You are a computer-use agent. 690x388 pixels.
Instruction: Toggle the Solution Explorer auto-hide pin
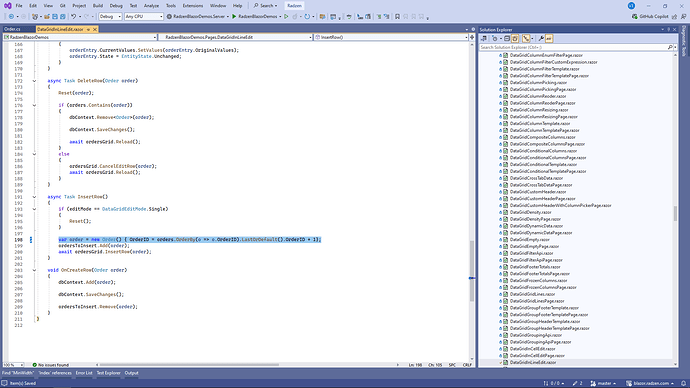tap(668, 29)
